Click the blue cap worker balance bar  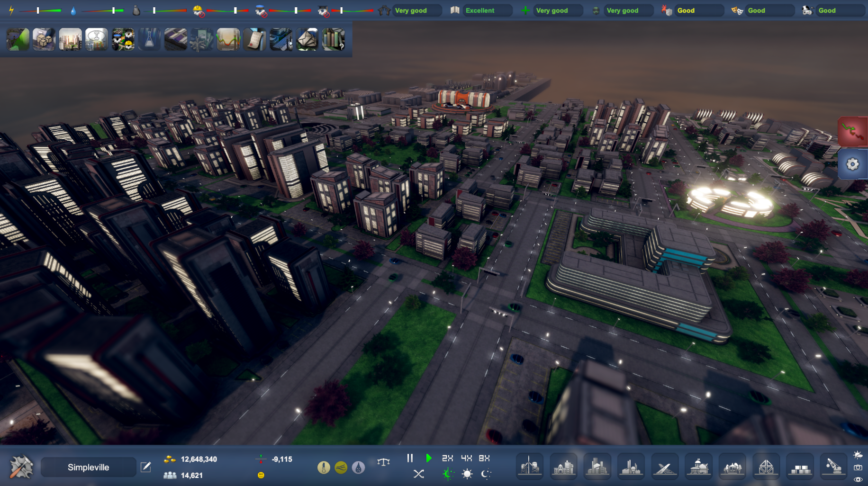[x=290, y=10]
